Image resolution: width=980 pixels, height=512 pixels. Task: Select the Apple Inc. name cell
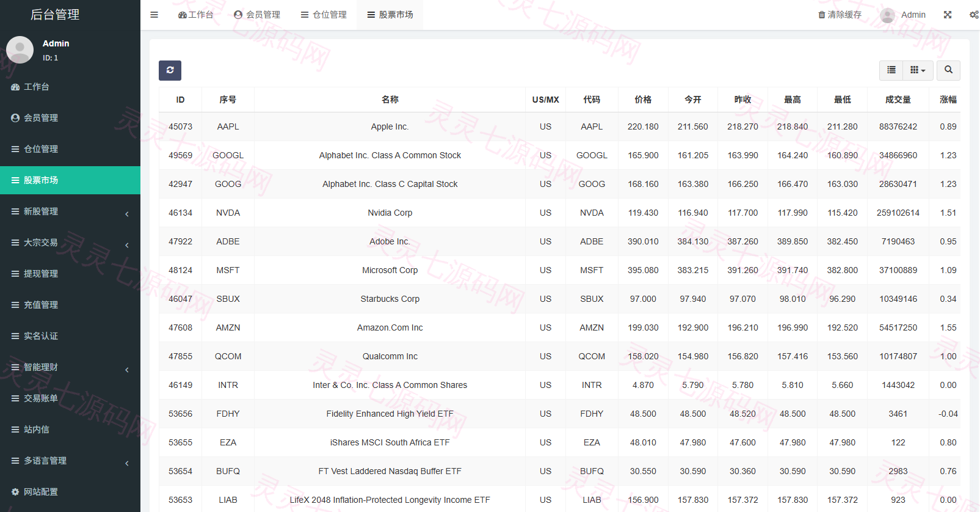(x=390, y=126)
